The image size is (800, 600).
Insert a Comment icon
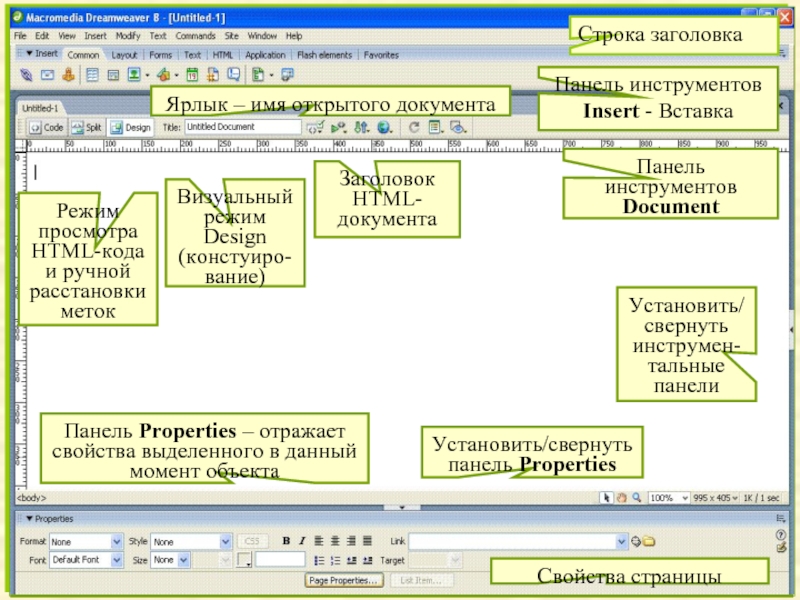pos(234,75)
